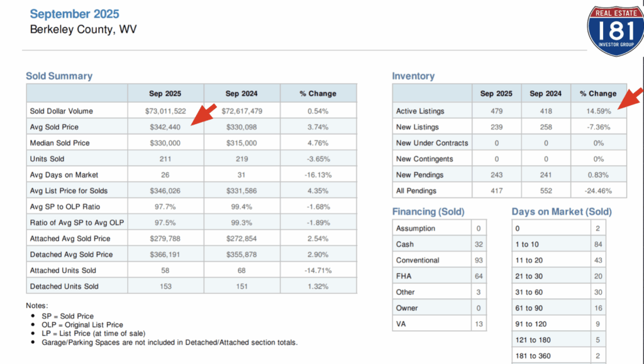Click the Berkeley County, WV subtitle
Image resolution: width=644 pixels, height=364 pixels.
click(x=83, y=30)
